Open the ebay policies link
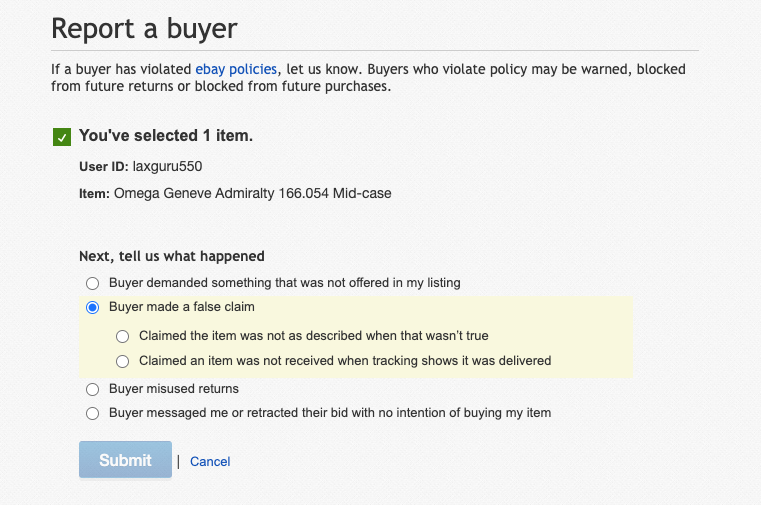 238,70
